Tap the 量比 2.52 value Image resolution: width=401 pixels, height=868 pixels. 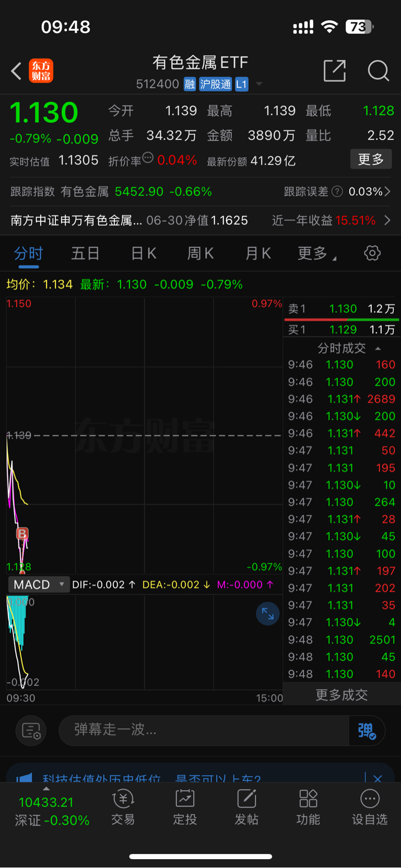point(381,136)
